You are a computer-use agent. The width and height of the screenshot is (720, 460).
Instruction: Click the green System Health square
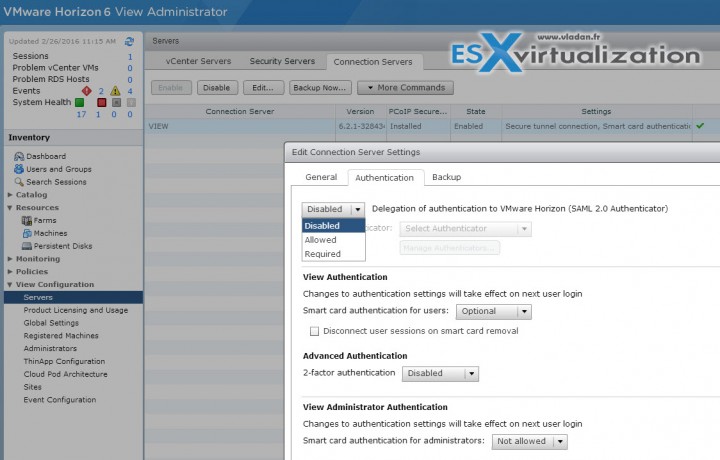click(79, 102)
